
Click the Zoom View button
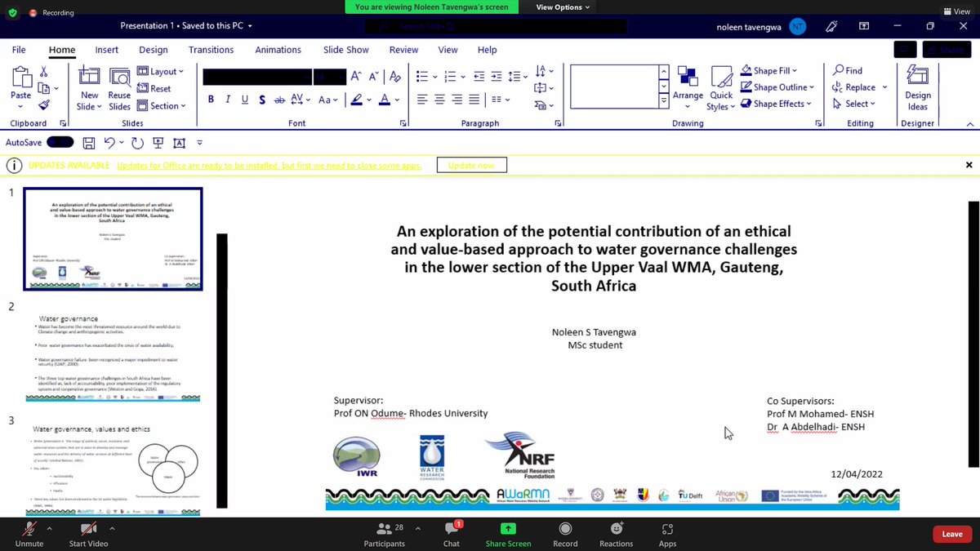coord(956,12)
